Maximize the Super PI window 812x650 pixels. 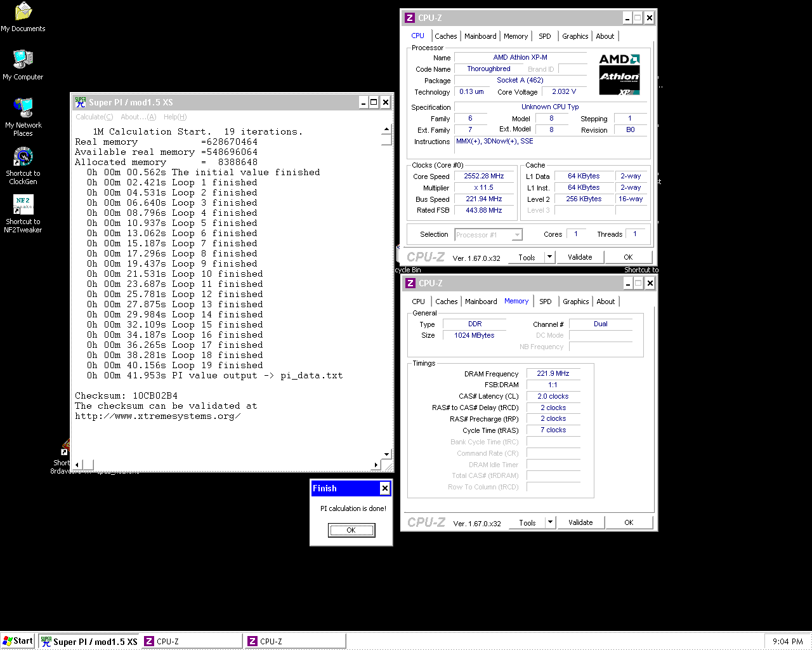(374, 102)
